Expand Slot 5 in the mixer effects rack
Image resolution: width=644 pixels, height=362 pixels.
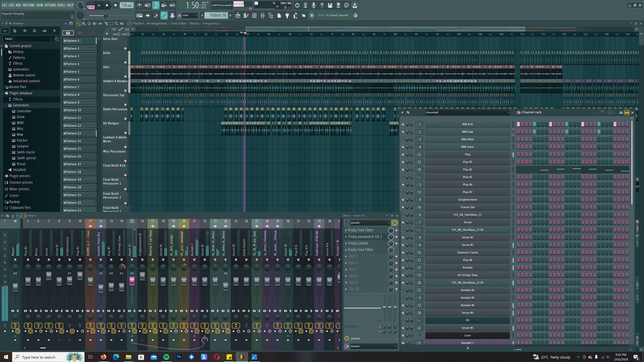346,256
